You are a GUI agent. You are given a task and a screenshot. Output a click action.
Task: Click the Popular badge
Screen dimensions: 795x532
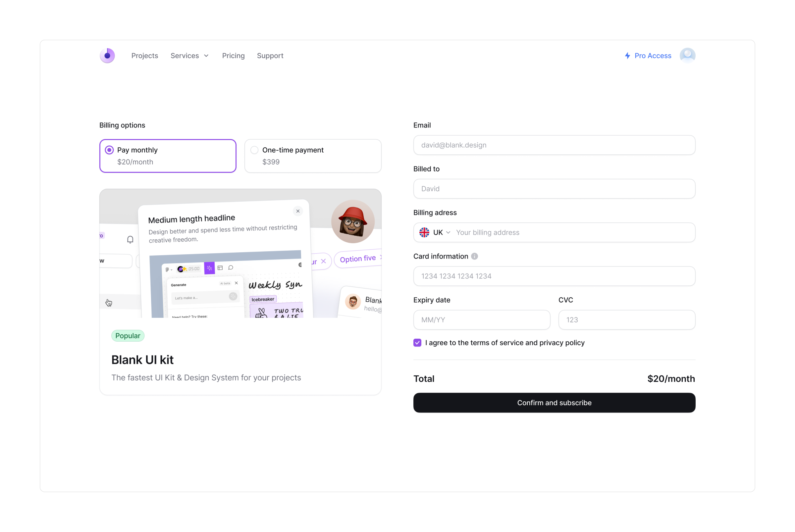pos(128,336)
